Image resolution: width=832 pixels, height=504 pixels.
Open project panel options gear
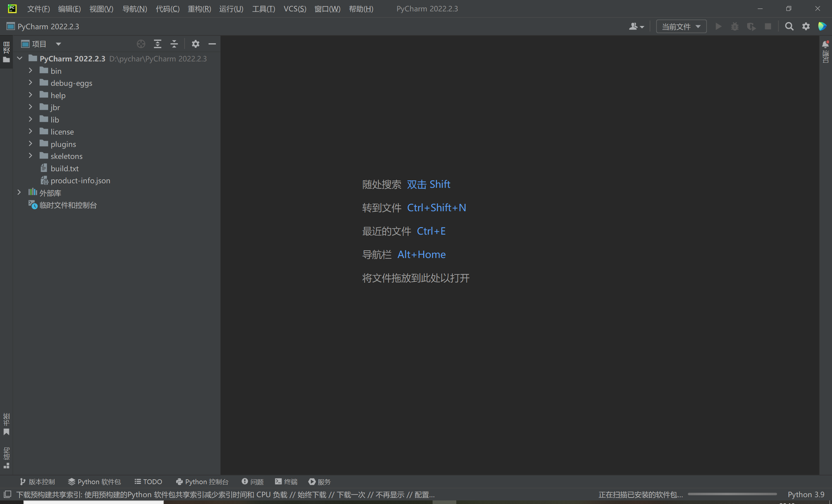click(x=196, y=44)
